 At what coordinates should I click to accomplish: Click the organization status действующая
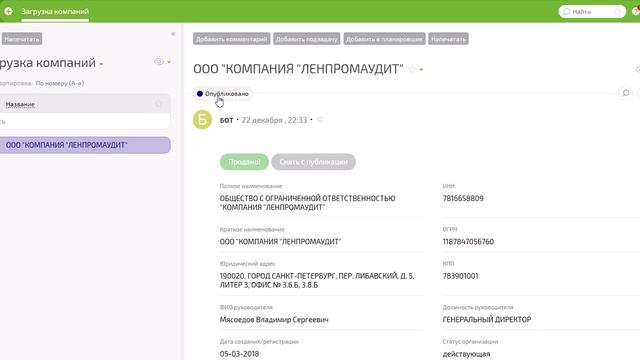466,354
